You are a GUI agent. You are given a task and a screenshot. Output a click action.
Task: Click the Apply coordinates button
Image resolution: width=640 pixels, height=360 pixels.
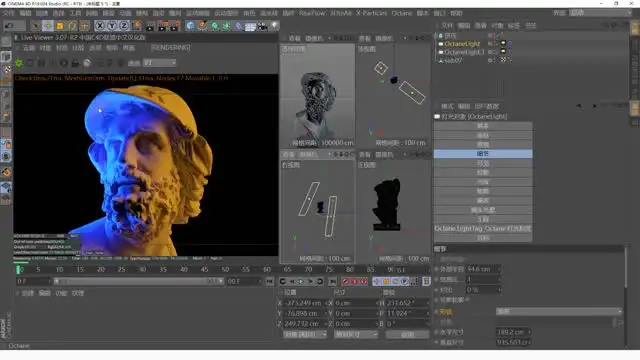(x=407, y=334)
